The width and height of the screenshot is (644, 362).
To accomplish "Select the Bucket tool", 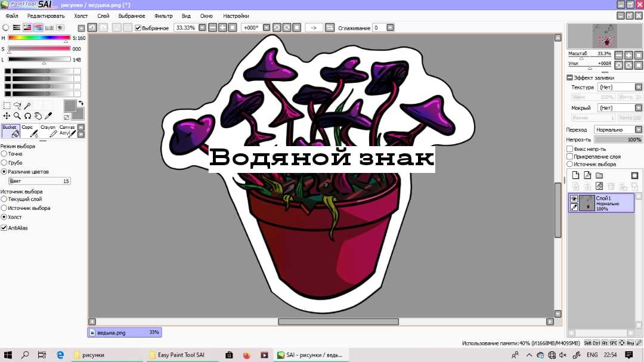I will point(11,131).
